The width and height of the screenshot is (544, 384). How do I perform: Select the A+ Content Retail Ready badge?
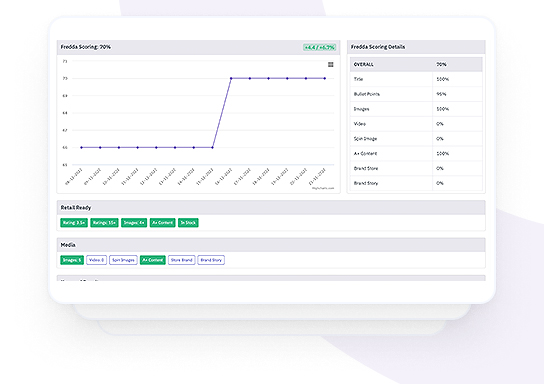162,223
